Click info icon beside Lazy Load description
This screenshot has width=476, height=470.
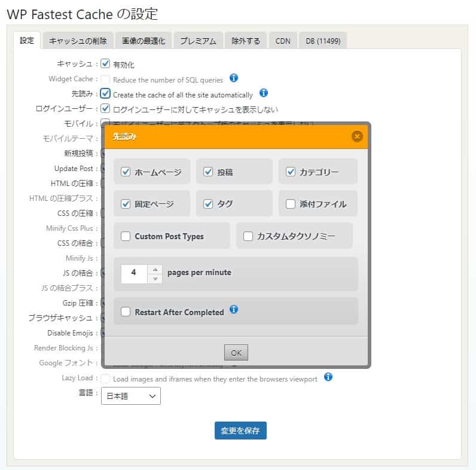328,377
